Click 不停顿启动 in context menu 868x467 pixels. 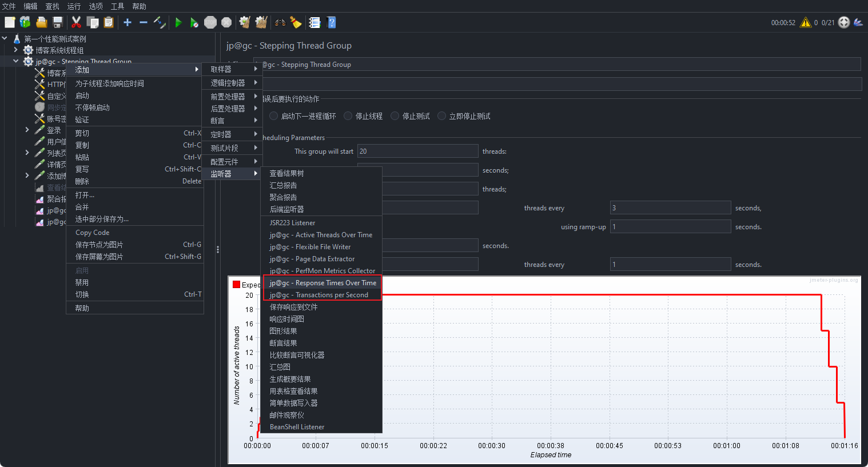coord(135,107)
